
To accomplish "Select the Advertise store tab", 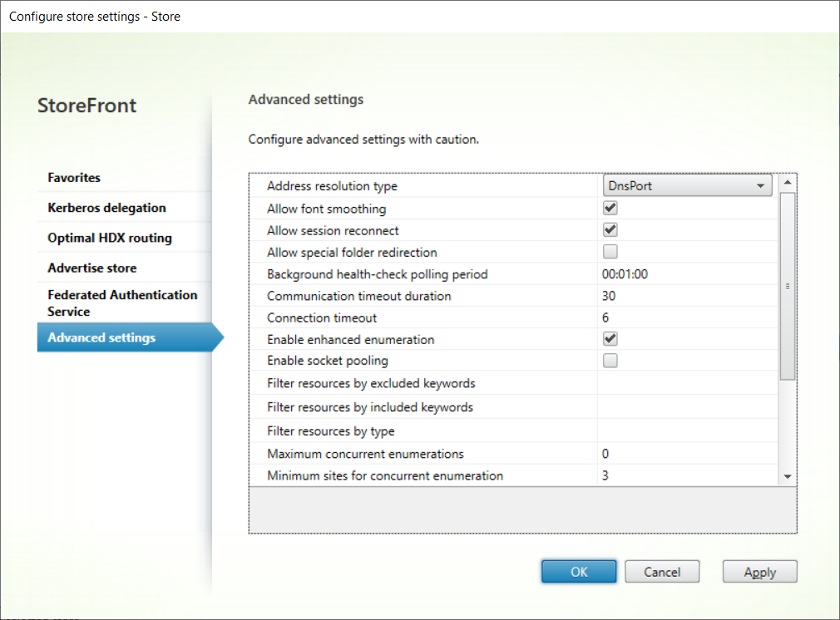I will tap(92, 268).
